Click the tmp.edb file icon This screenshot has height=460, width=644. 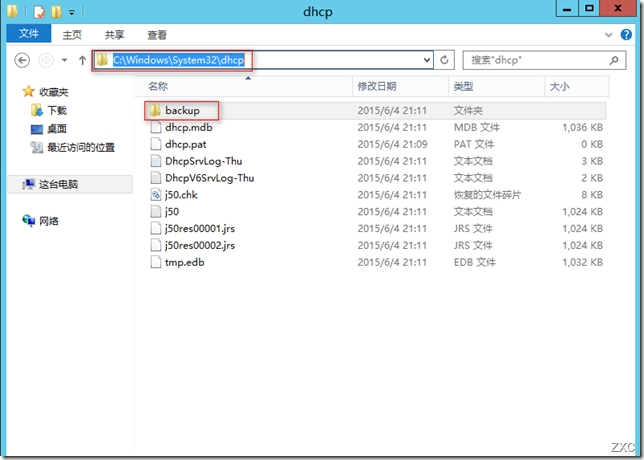156,262
